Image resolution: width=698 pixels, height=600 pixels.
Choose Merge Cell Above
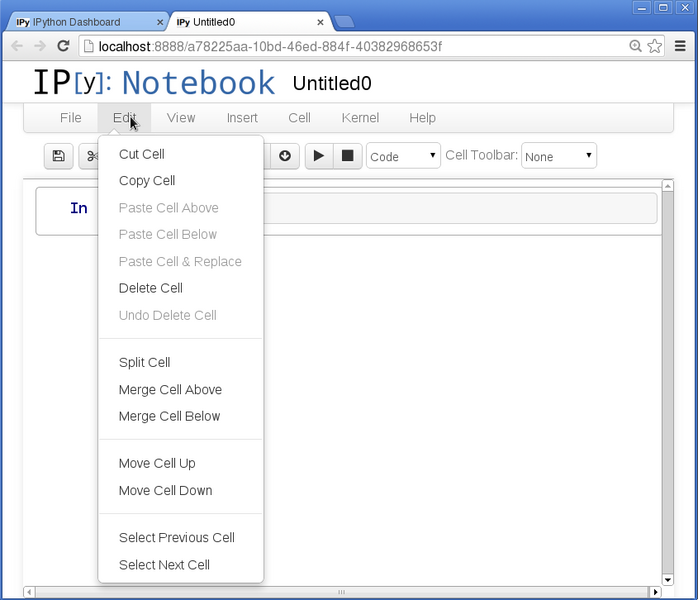(181, 390)
